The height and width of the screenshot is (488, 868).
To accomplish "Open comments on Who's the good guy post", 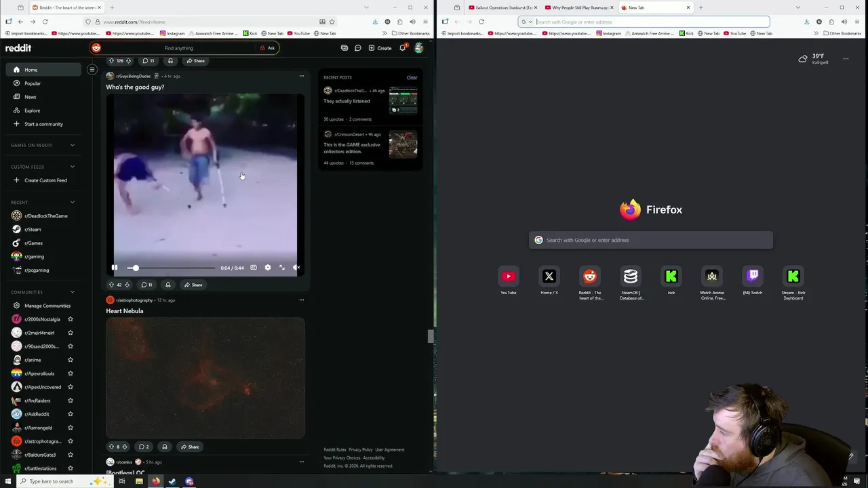I will click(x=146, y=285).
